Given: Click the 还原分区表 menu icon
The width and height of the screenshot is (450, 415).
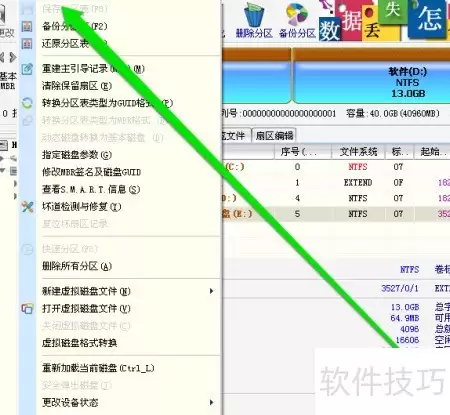Looking at the screenshot, I should [x=27, y=43].
